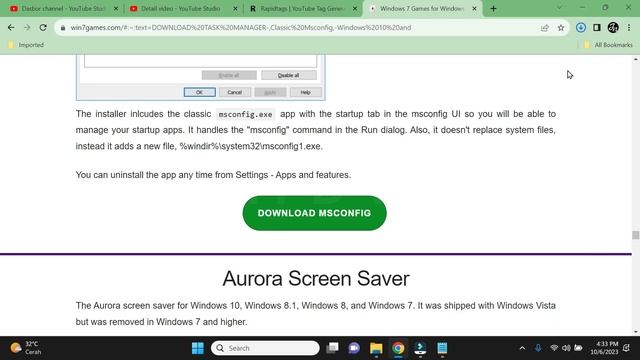Close the Dasbor channel tab

point(116,9)
